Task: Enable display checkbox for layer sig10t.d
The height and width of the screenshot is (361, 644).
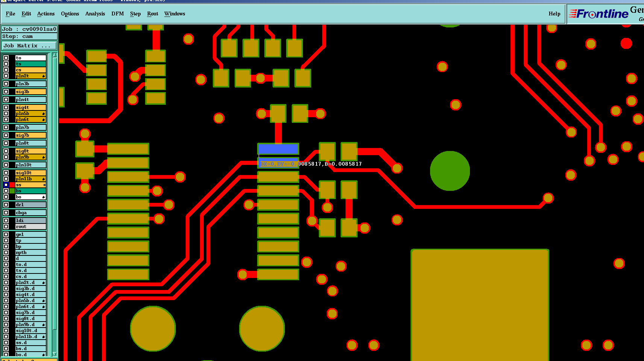Action: point(6,331)
